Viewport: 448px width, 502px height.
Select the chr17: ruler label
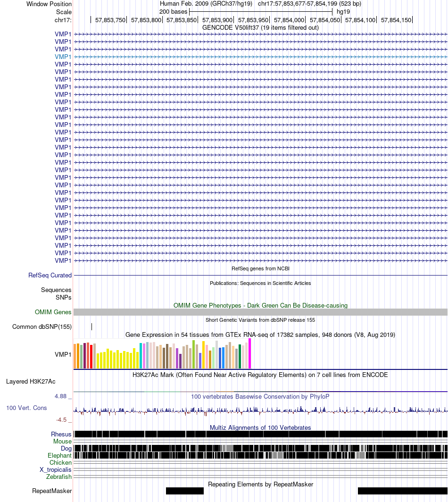tap(63, 20)
